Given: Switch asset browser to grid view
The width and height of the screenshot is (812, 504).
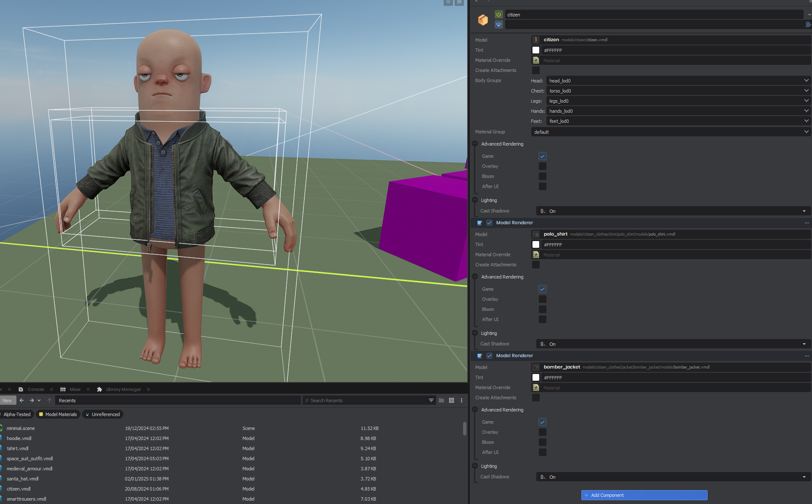Looking at the screenshot, I should [x=451, y=401].
